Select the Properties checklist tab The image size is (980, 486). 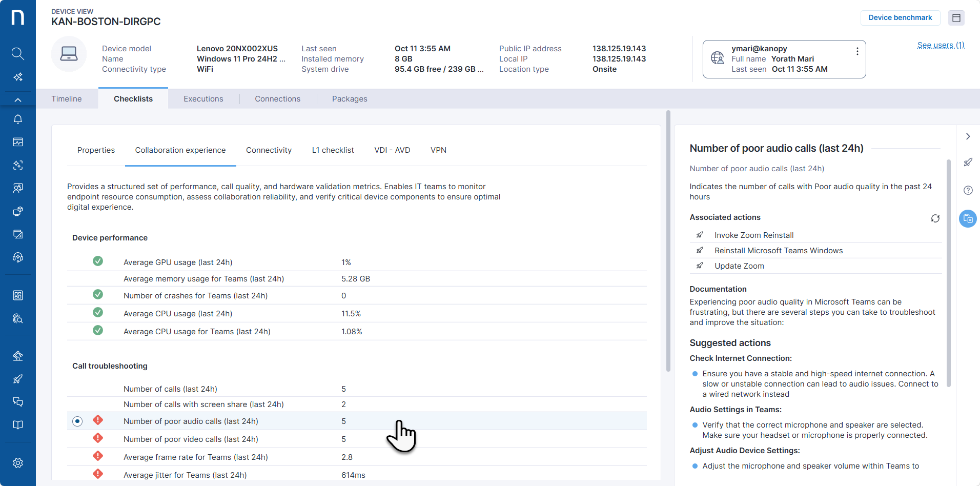[96, 150]
